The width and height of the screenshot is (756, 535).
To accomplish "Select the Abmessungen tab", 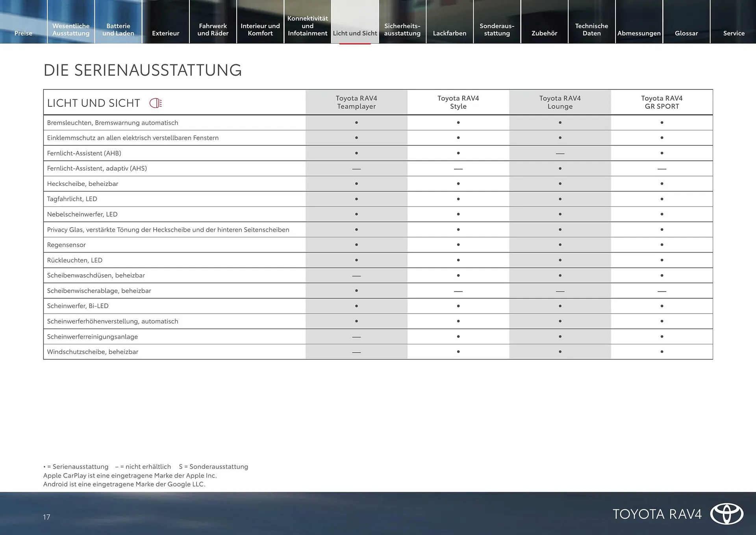I will 639,33.
